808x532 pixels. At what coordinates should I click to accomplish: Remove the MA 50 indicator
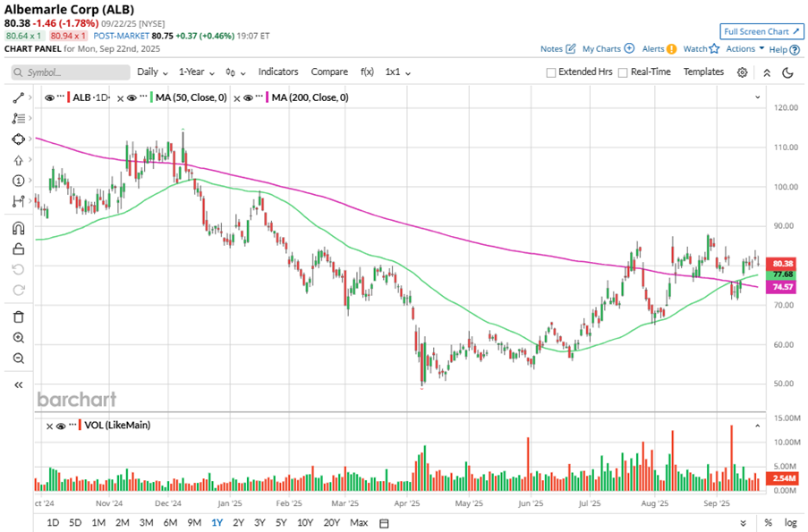coord(121,98)
